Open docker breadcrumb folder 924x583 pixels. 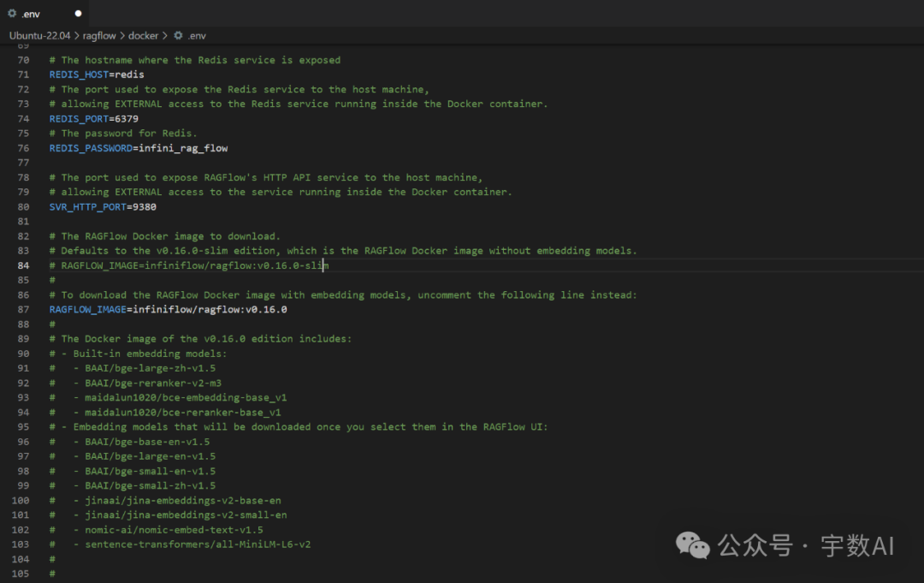coord(143,35)
